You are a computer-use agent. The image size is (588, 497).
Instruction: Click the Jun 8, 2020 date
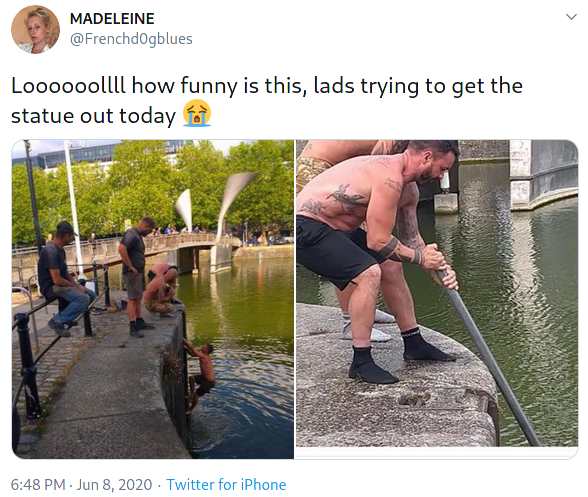point(114,484)
